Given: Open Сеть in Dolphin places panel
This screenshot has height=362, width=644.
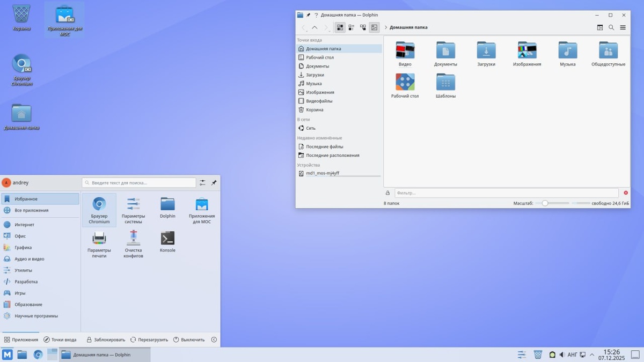Looking at the screenshot, I should pyautogui.click(x=339, y=128).
